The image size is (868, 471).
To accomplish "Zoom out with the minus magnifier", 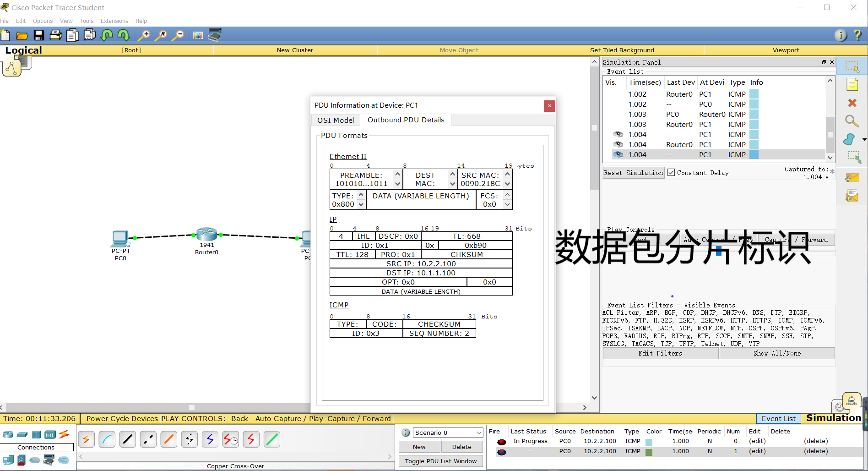I will [178, 35].
